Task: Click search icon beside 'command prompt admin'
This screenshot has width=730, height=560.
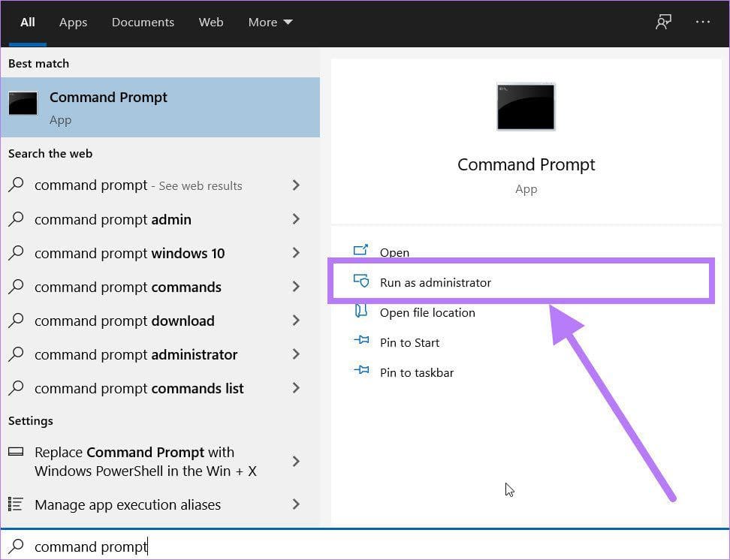Action: coord(16,218)
